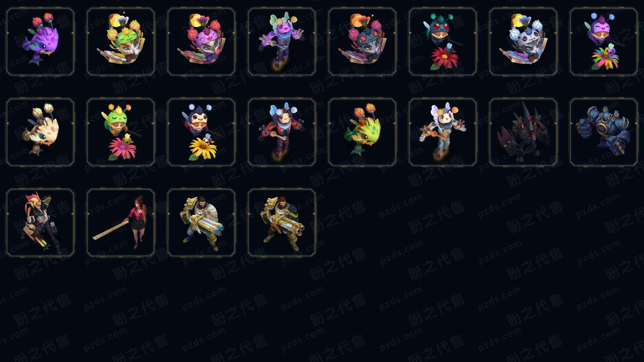Pick the red humanoid bee-suit skin

pyautogui.click(x=282, y=132)
